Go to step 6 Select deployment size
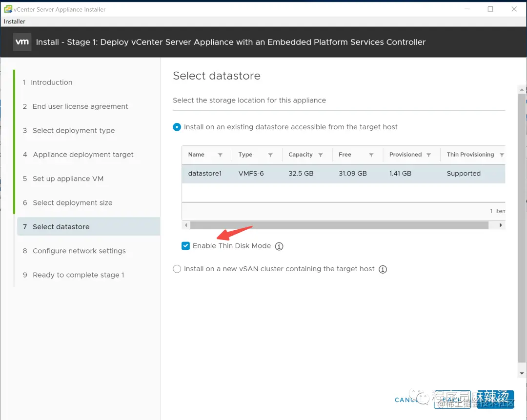Screen dimensions: 527x420 (x=67, y=203)
